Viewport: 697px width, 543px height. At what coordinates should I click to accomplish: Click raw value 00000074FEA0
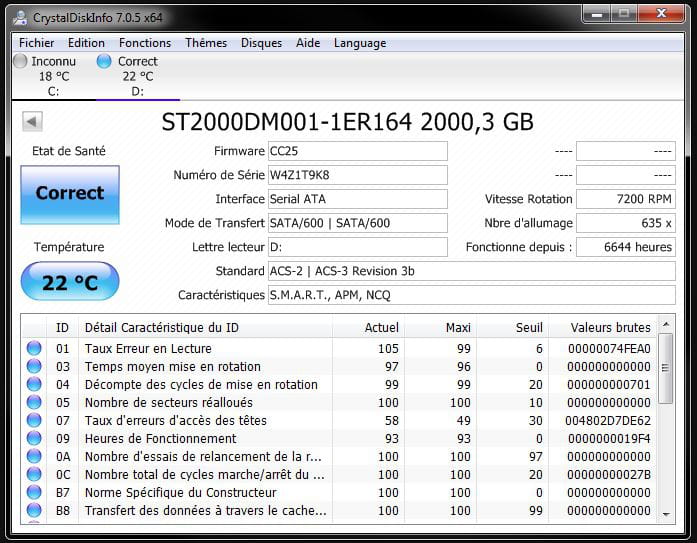609,348
